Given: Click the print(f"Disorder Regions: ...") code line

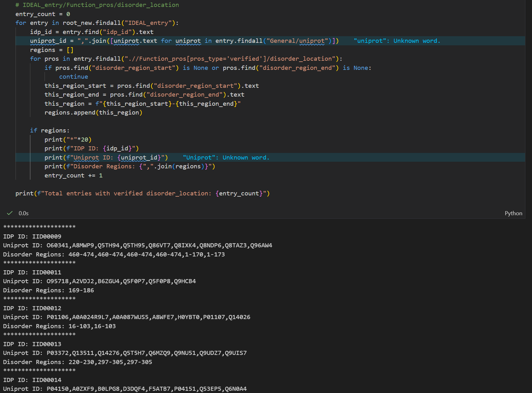Looking at the screenshot, I should pos(130,166).
